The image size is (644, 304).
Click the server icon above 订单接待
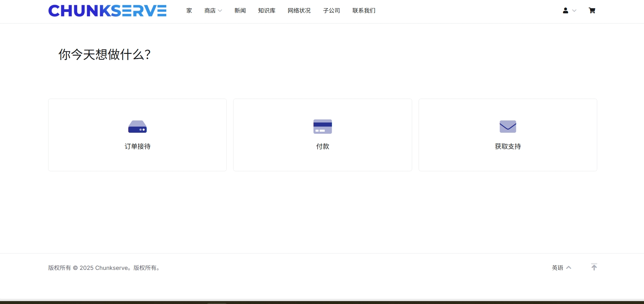[137, 127]
